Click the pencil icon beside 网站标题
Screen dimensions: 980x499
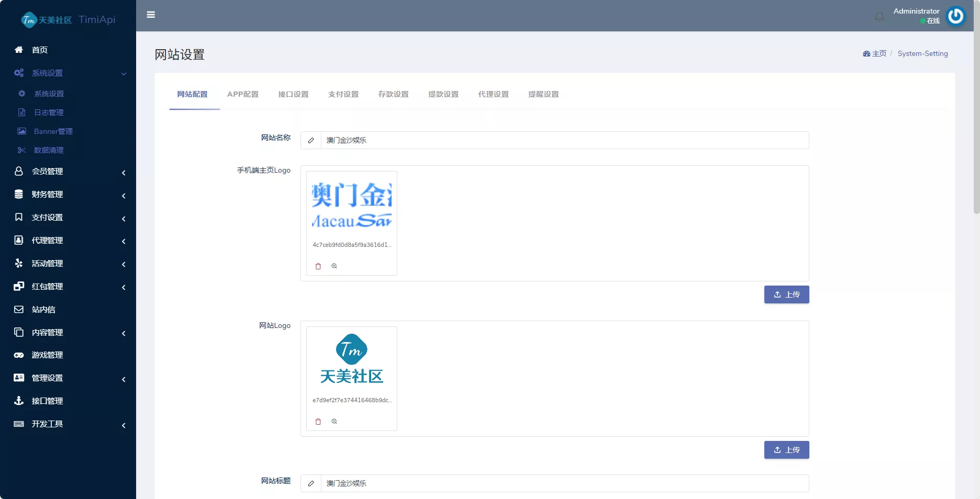pos(310,484)
